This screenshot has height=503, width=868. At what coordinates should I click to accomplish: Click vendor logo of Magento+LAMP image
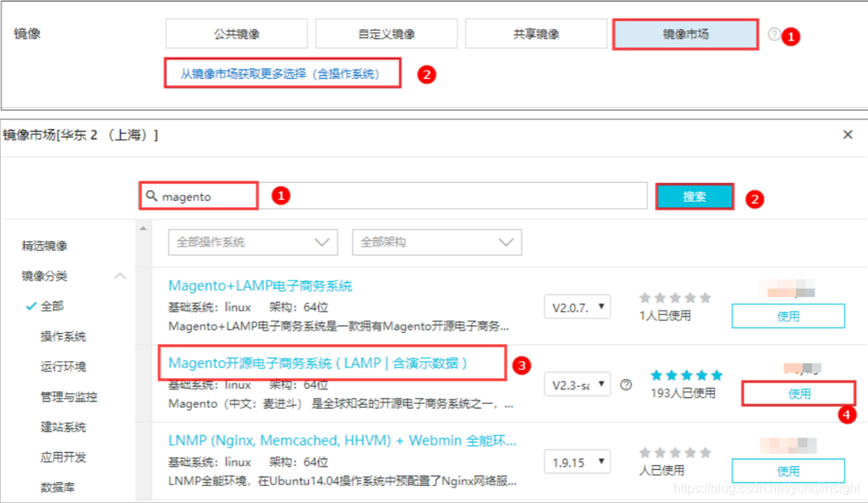pyautogui.click(x=787, y=289)
